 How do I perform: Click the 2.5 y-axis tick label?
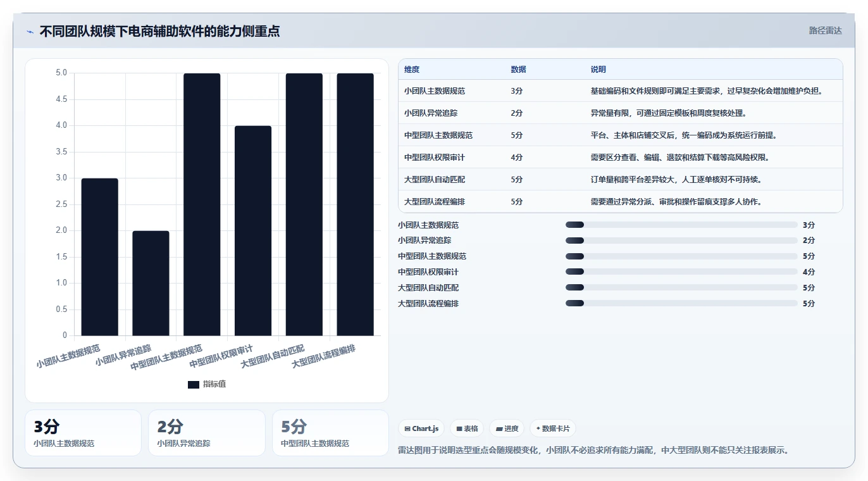(x=61, y=204)
